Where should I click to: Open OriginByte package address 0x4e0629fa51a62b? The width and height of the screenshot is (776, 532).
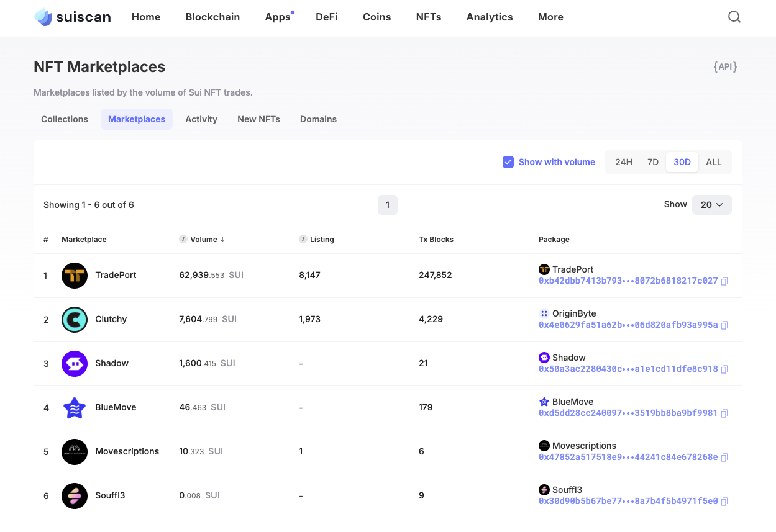coord(628,325)
